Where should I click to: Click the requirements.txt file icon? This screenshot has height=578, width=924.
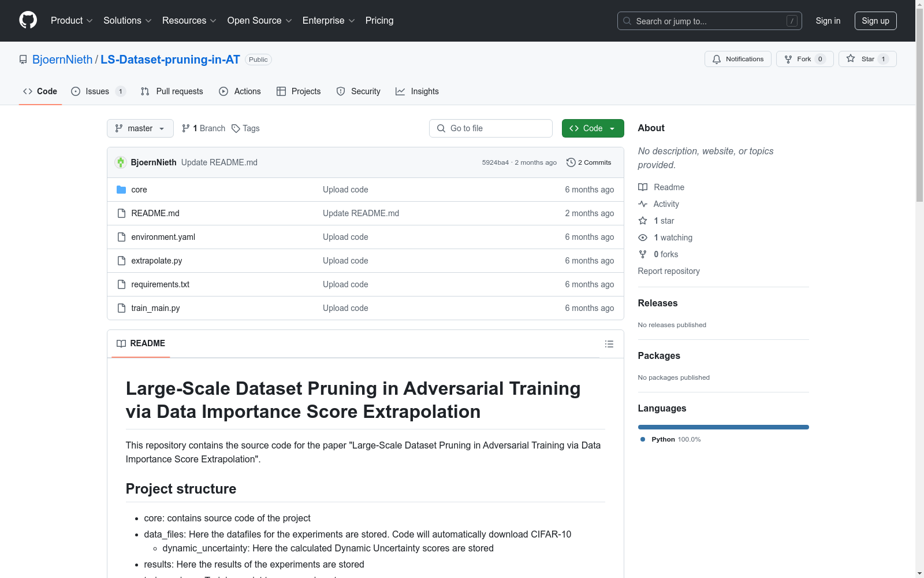121,284
